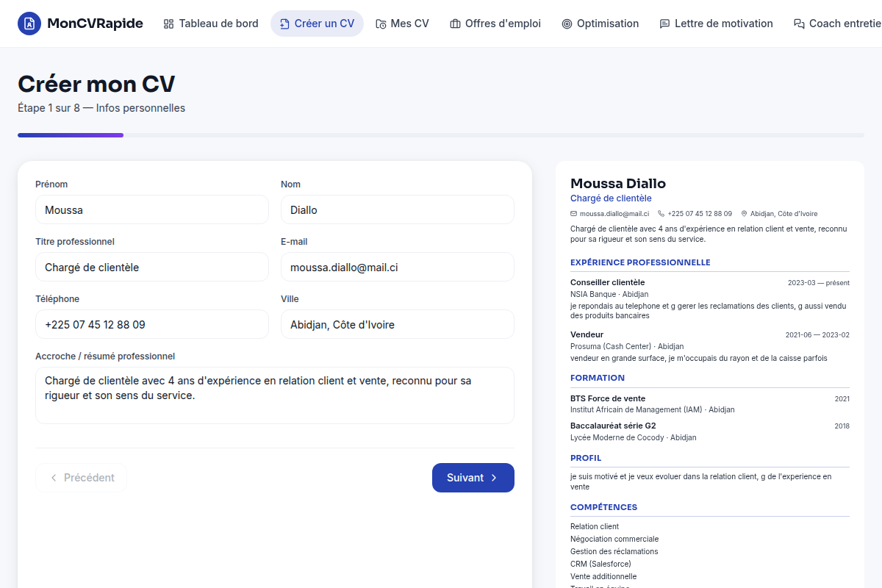This screenshot has width=882, height=588.
Task: Click the Coach entretien chat icon
Action: click(x=799, y=24)
